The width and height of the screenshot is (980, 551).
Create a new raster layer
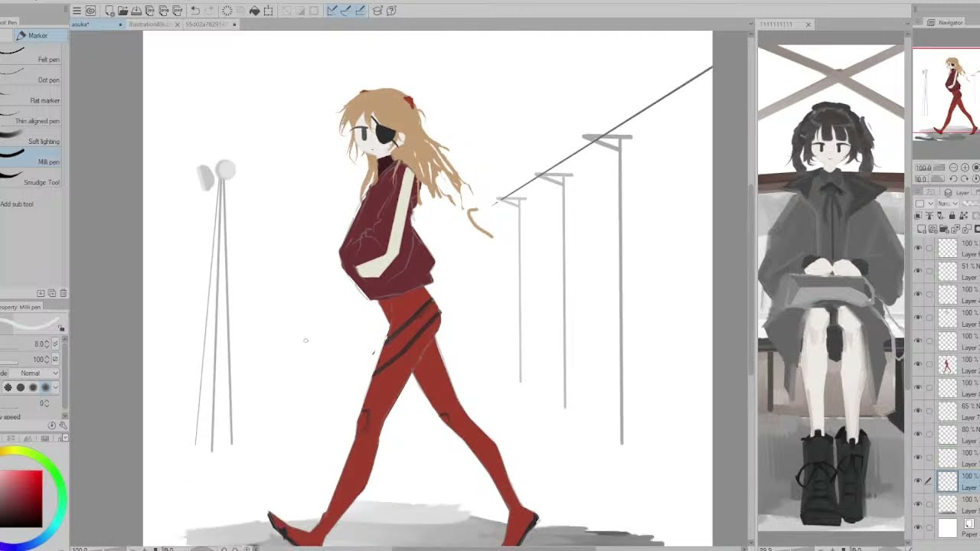921,229
